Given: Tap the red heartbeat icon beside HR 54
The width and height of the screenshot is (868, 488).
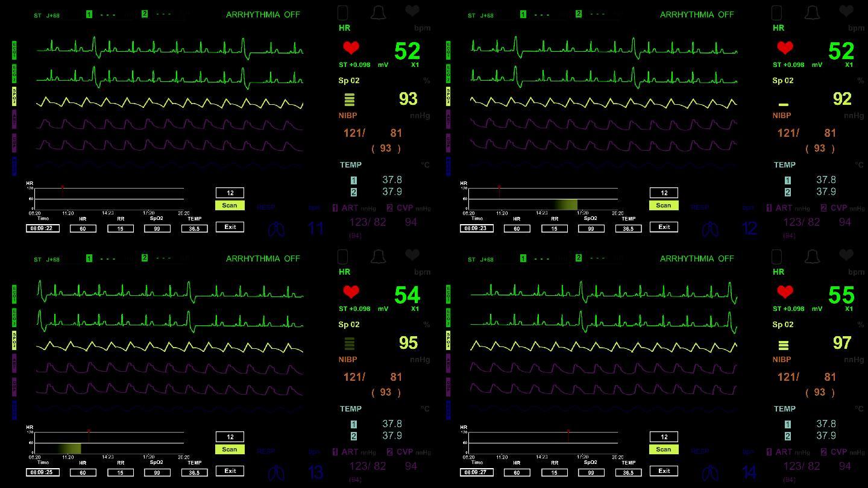Looking at the screenshot, I should [351, 292].
